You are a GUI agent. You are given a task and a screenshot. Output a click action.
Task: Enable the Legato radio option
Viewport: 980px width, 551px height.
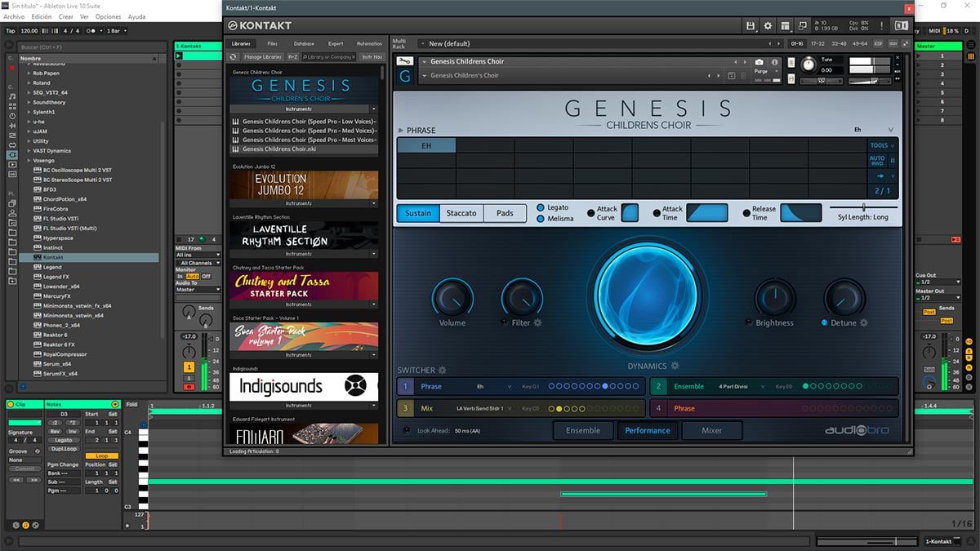(x=541, y=208)
